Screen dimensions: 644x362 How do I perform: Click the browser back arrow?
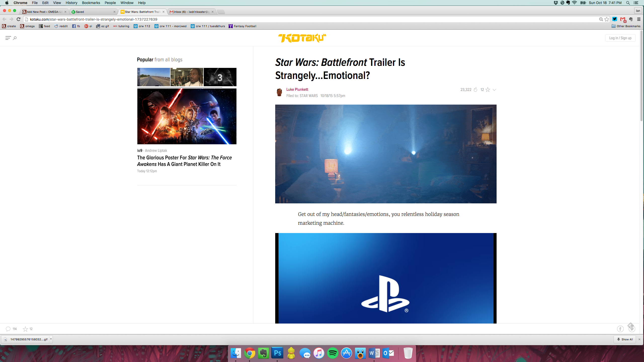click(4, 19)
